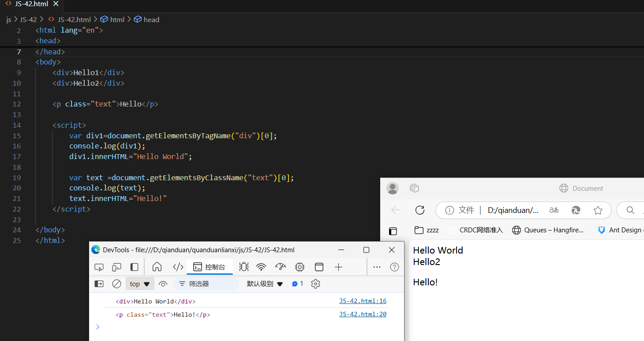Open console settings gear
Image resolution: width=644 pixels, height=341 pixels.
pyautogui.click(x=315, y=284)
